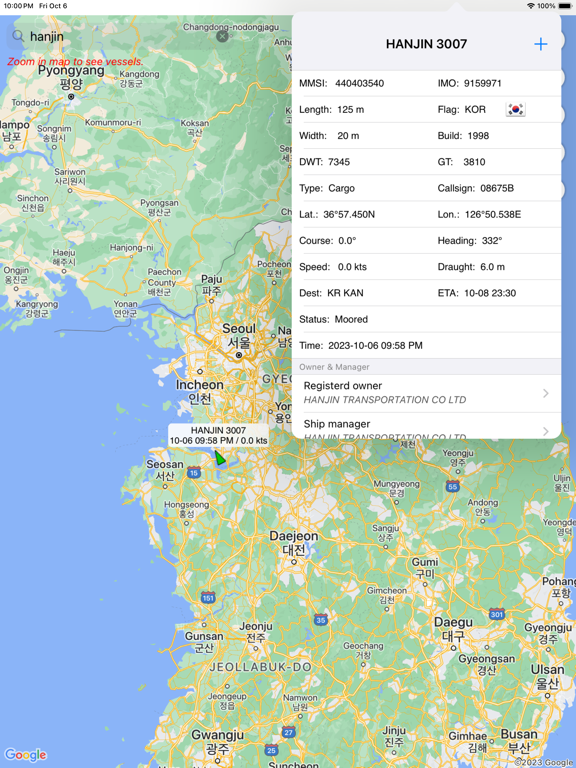
Task: Tap the Daegu city label
Action: pos(454,629)
